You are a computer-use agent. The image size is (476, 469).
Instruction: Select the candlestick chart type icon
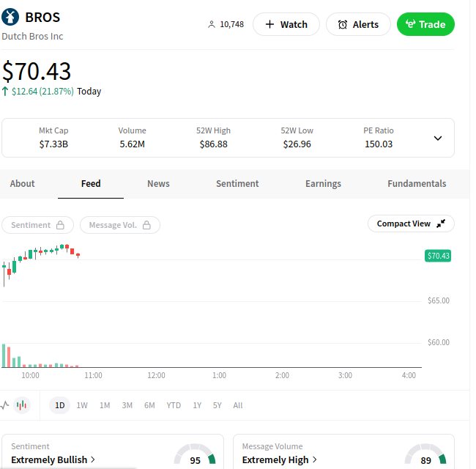[22, 405]
